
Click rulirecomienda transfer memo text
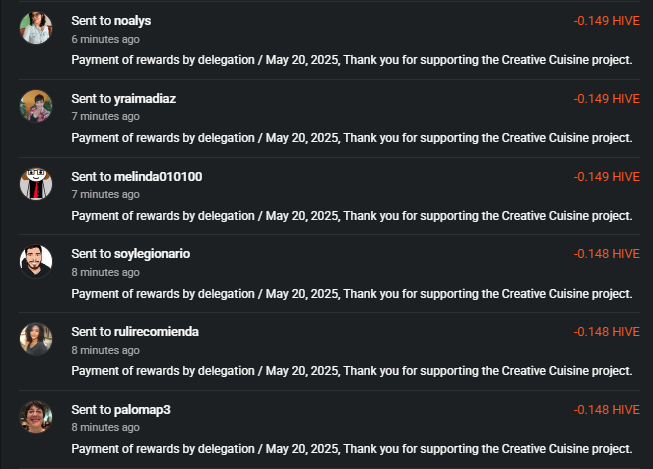(352, 371)
